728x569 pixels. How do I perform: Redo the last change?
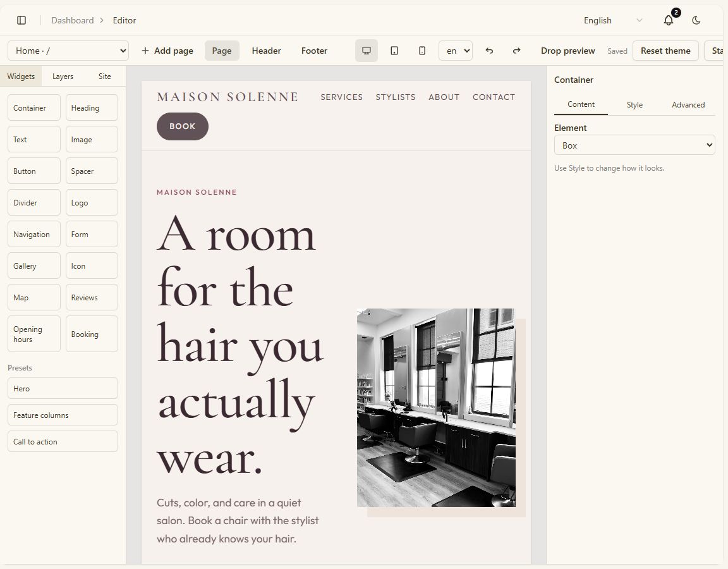[x=516, y=51]
